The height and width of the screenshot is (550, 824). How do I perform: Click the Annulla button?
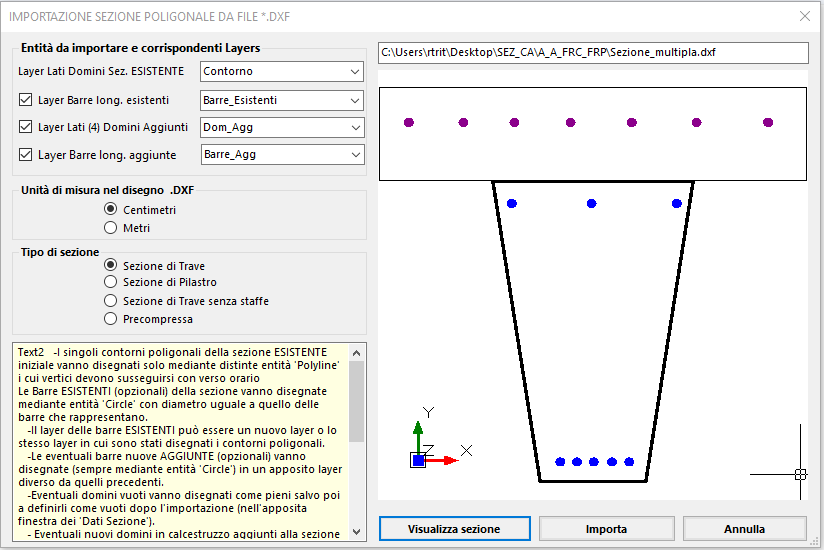click(x=745, y=528)
